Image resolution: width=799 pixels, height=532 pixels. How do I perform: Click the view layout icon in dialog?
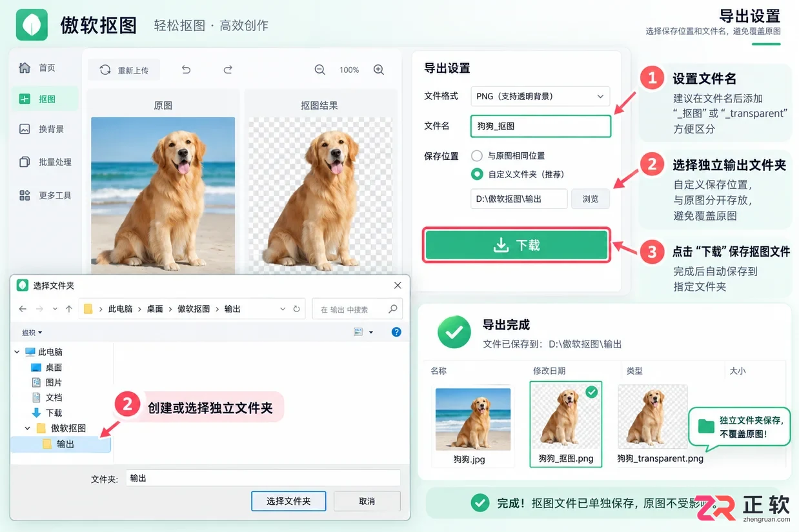359,332
